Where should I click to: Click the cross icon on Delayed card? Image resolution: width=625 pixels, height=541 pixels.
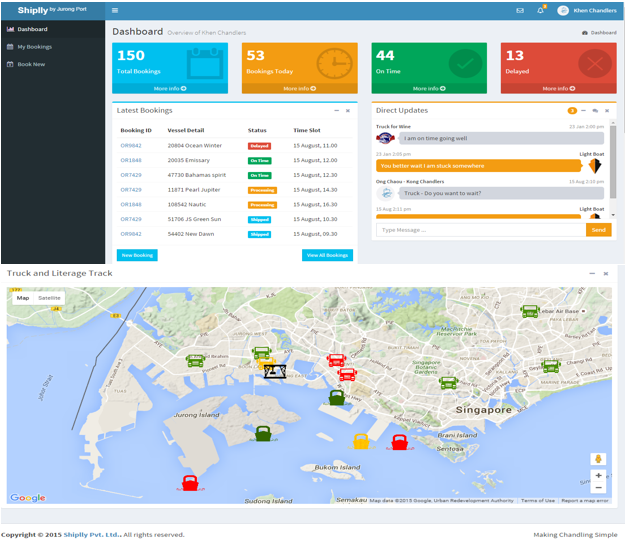tap(595, 63)
